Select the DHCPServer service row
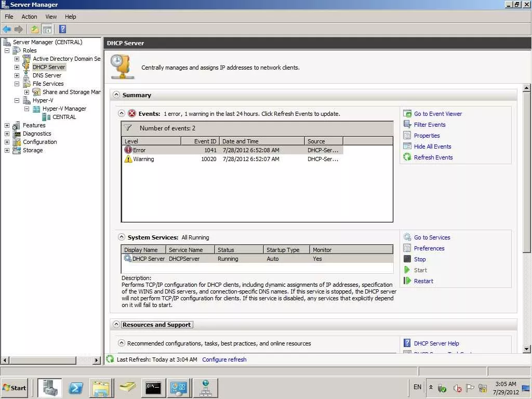Screen dimensions: 532x399 tap(257, 259)
